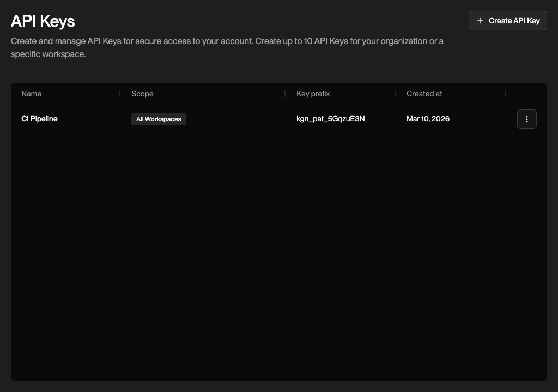This screenshot has height=392, width=558.
Task: Click the All Workspaces scope badge
Action: pyautogui.click(x=159, y=119)
